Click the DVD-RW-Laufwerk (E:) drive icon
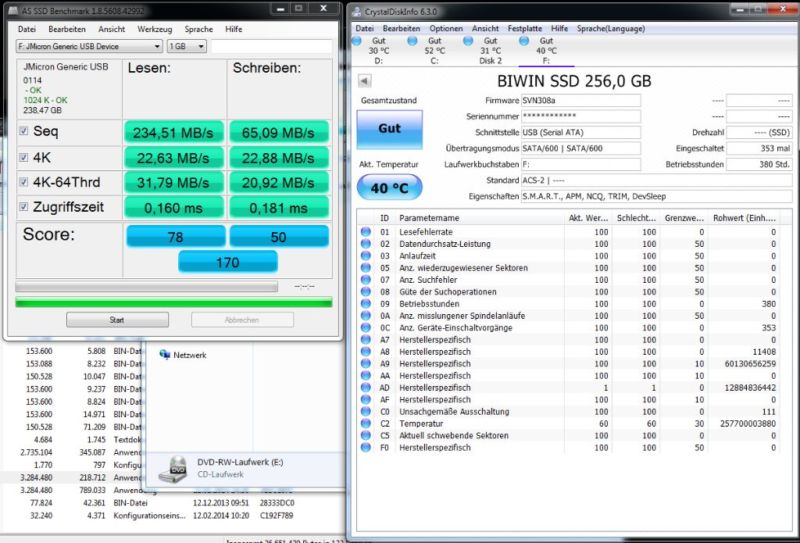Viewport: 800px width, 543px height. coord(173,469)
